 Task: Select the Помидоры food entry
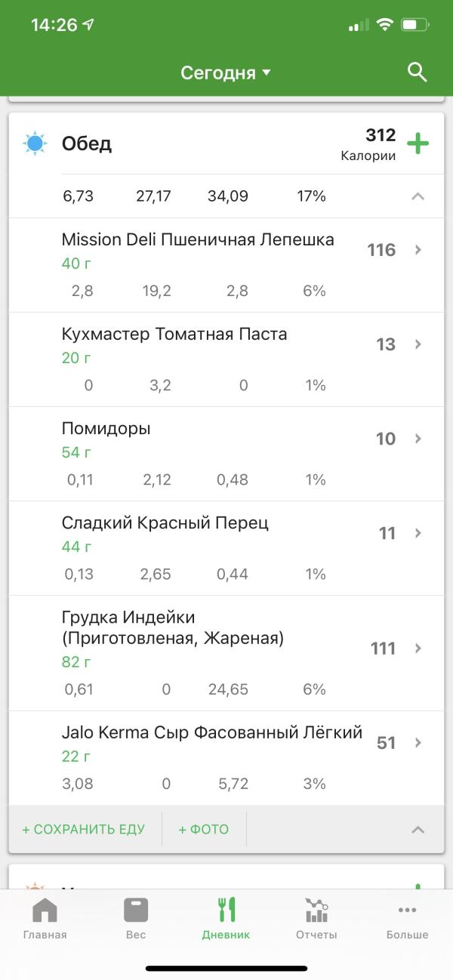point(226,454)
